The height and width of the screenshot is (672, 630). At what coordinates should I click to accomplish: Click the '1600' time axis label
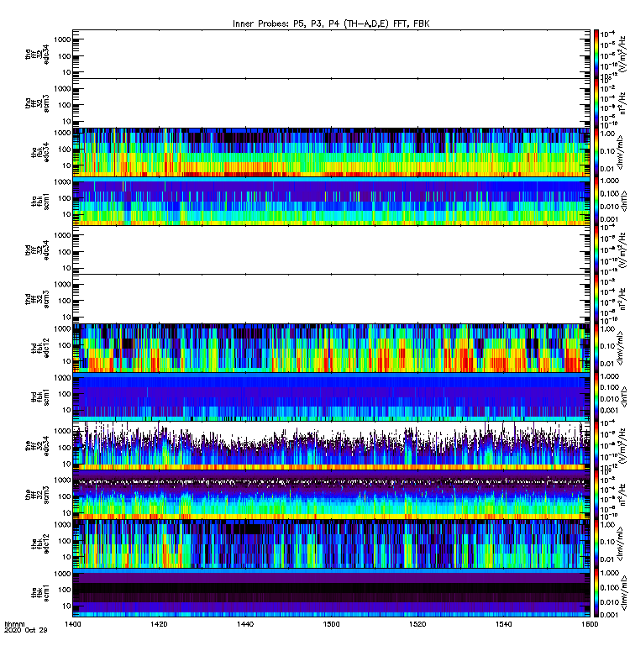coord(590,624)
